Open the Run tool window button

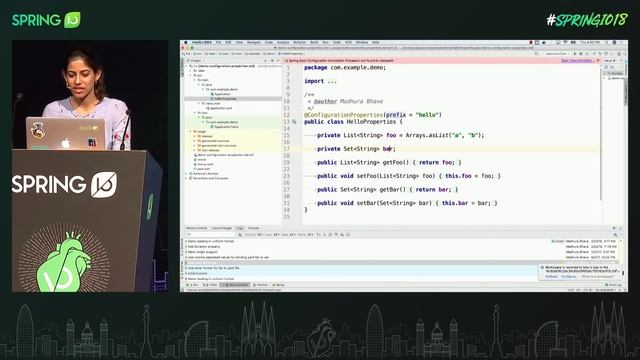tap(193, 285)
